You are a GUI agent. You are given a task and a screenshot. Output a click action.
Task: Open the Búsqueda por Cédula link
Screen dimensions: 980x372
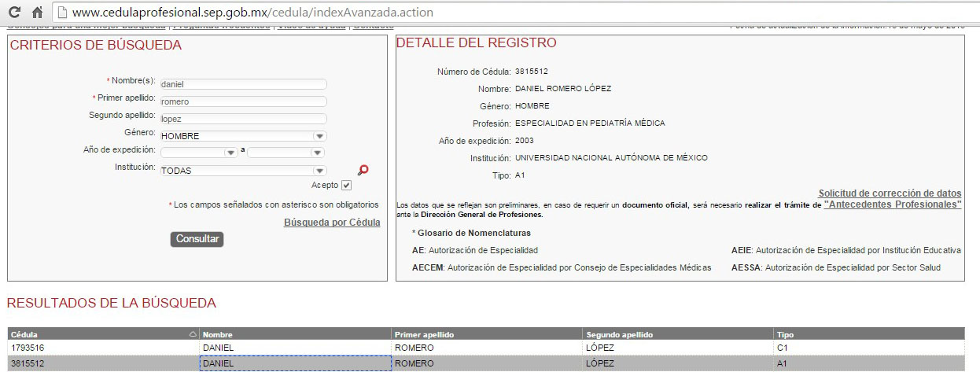(332, 223)
